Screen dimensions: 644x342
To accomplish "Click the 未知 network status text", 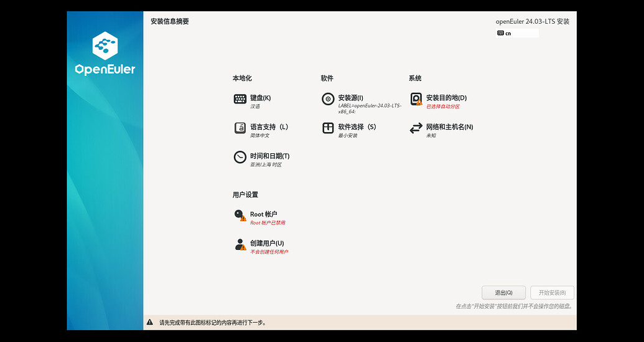I will click(431, 136).
